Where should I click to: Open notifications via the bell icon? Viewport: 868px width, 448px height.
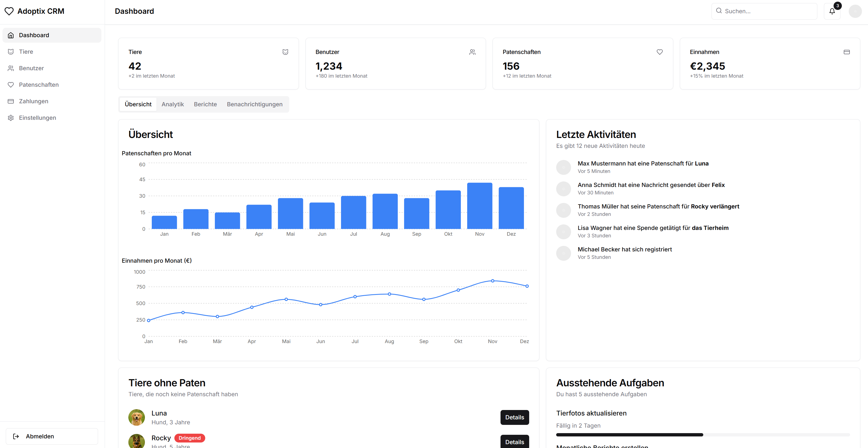click(832, 11)
